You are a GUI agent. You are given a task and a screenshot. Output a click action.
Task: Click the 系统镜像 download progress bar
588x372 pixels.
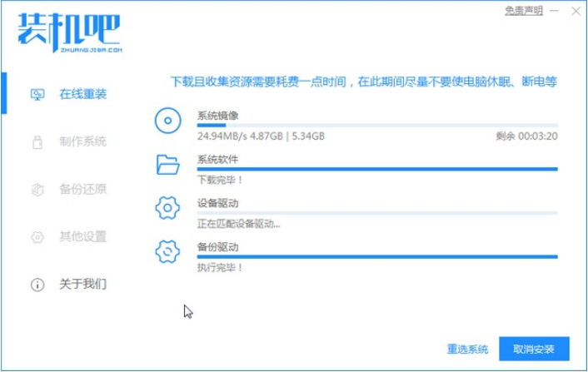(376, 126)
